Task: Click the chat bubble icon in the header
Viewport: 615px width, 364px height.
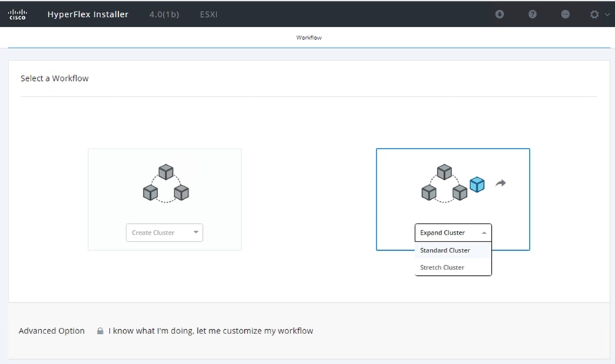Action: pos(565,14)
